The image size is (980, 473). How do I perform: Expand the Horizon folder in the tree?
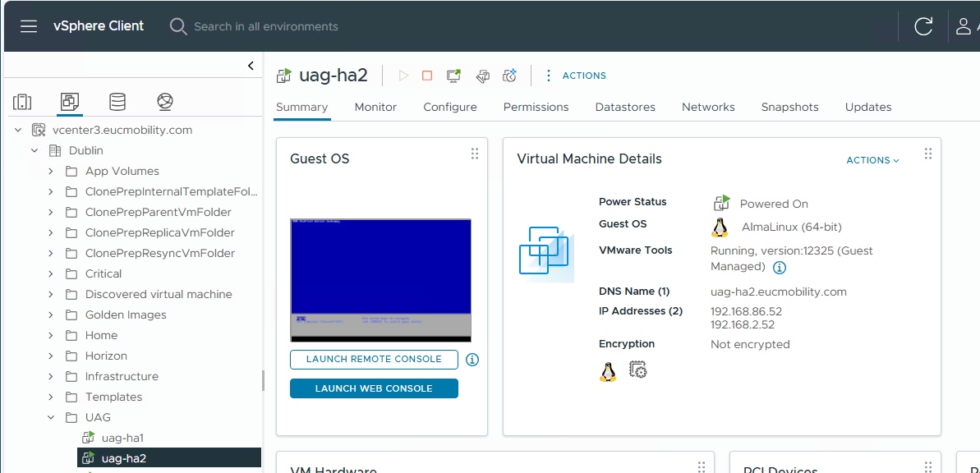[51, 356]
